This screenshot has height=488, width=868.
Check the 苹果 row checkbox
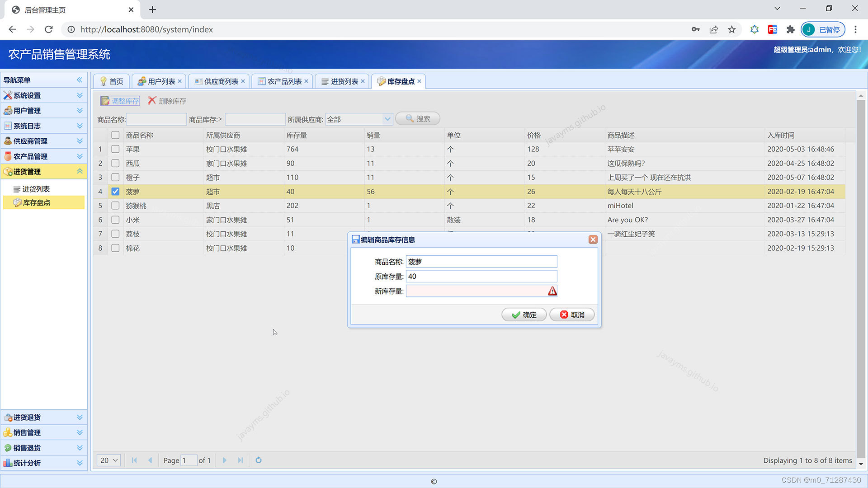click(115, 149)
